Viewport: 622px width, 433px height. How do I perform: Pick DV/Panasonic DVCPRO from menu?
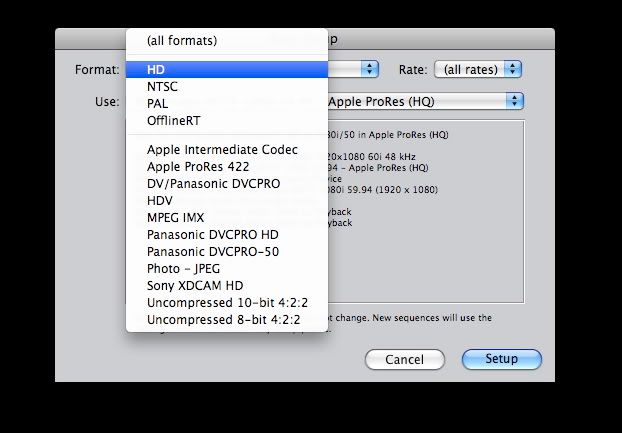tap(227, 184)
